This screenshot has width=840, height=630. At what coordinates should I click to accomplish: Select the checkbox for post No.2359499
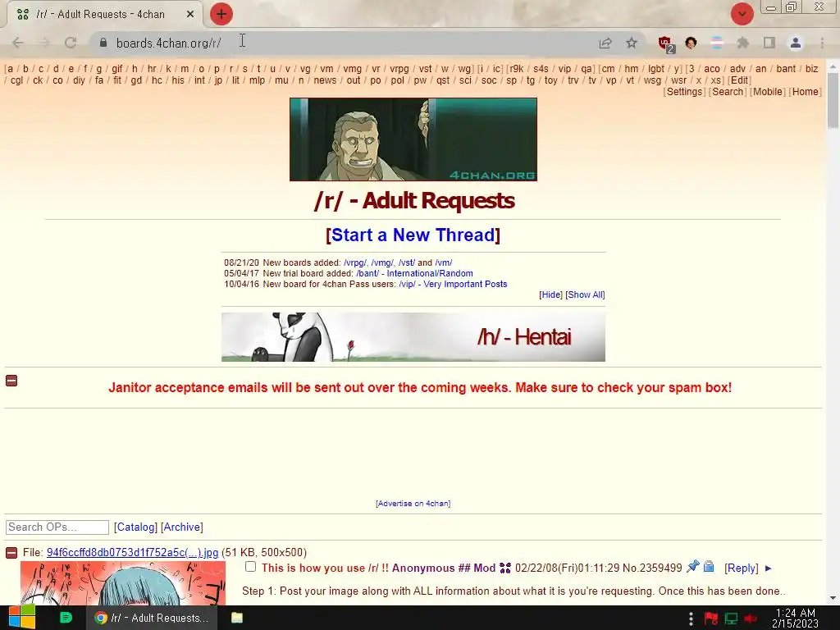click(x=250, y=567)
